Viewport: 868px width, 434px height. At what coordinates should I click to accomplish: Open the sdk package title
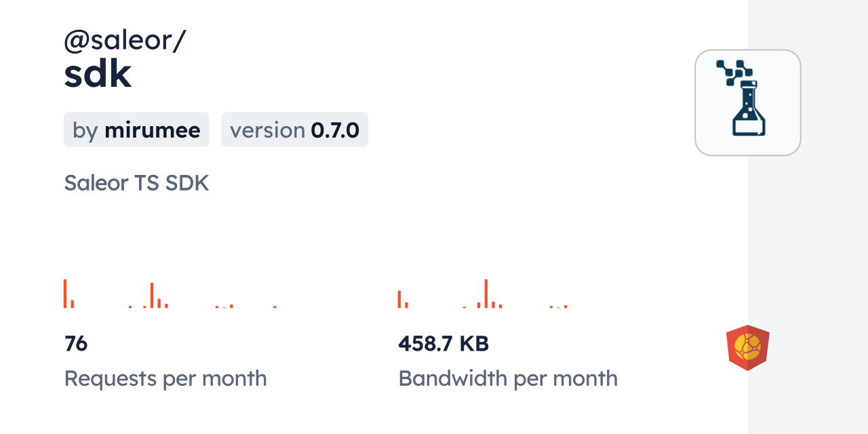coord(98,76)
